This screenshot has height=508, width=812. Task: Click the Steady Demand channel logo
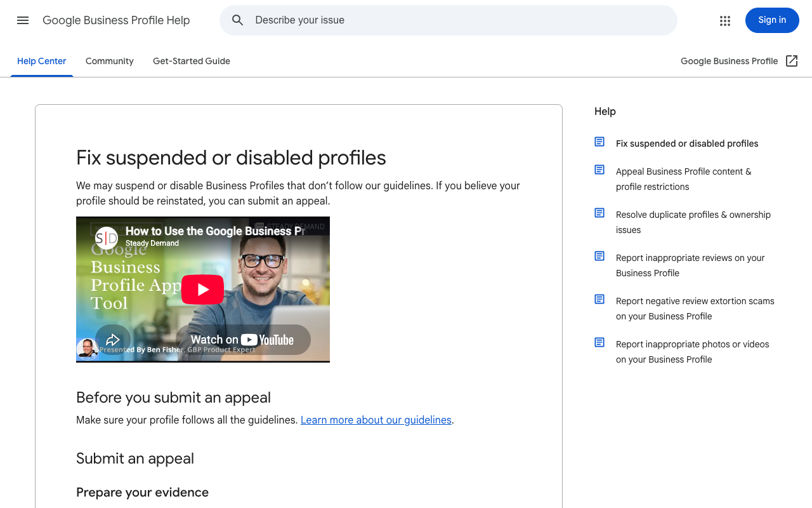(x=107, y=237)
